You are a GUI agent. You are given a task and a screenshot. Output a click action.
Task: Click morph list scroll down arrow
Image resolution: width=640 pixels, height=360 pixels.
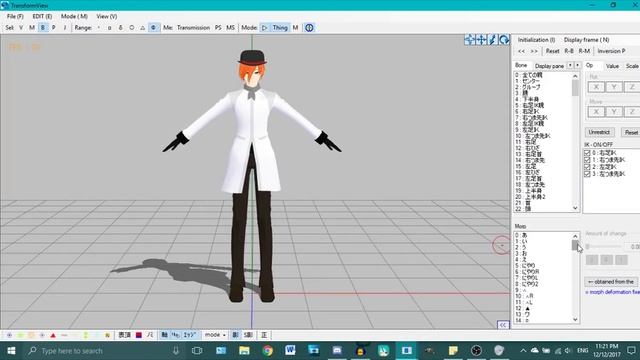(x=575, y=320)
